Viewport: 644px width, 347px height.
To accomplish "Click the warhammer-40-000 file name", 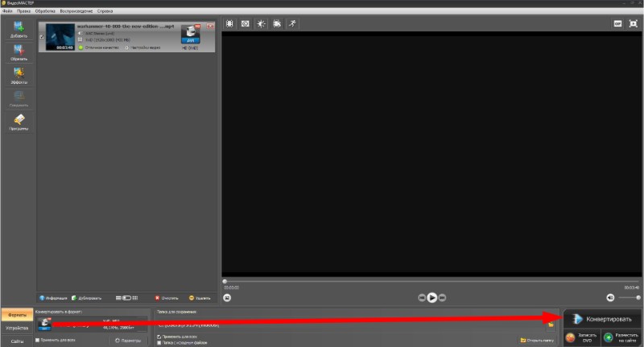I will pyautogui.click(x=126, y=27).
